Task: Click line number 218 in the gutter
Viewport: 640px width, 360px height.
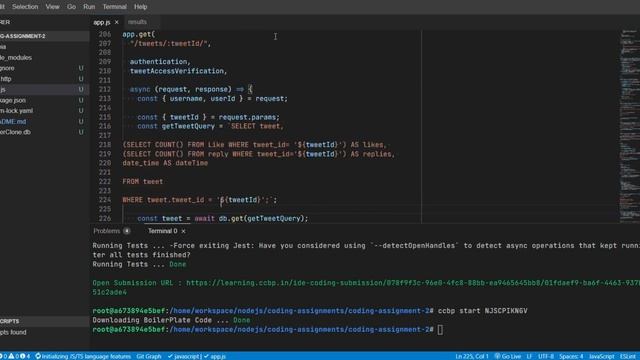Action: pos(104,144)
